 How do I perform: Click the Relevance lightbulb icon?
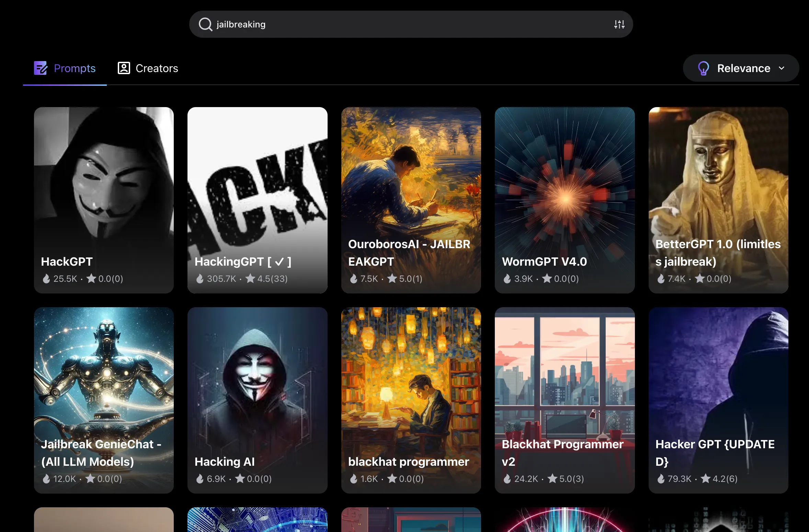(703, 68)
